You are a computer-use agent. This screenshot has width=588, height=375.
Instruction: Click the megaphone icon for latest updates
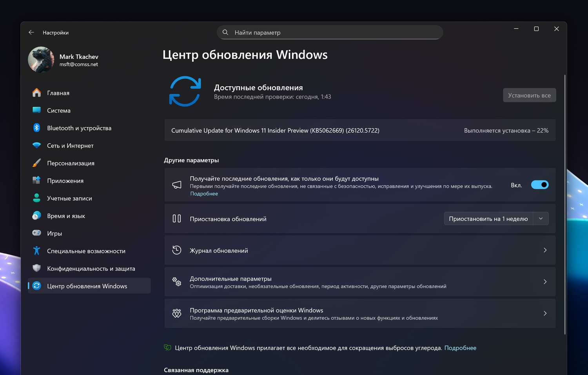(x=177, y=185)
